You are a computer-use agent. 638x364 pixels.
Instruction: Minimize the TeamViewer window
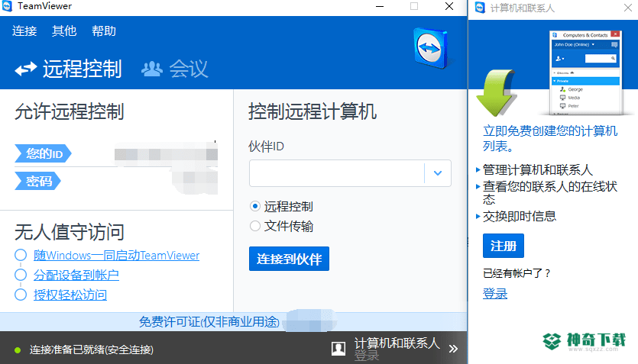(380, 7)
